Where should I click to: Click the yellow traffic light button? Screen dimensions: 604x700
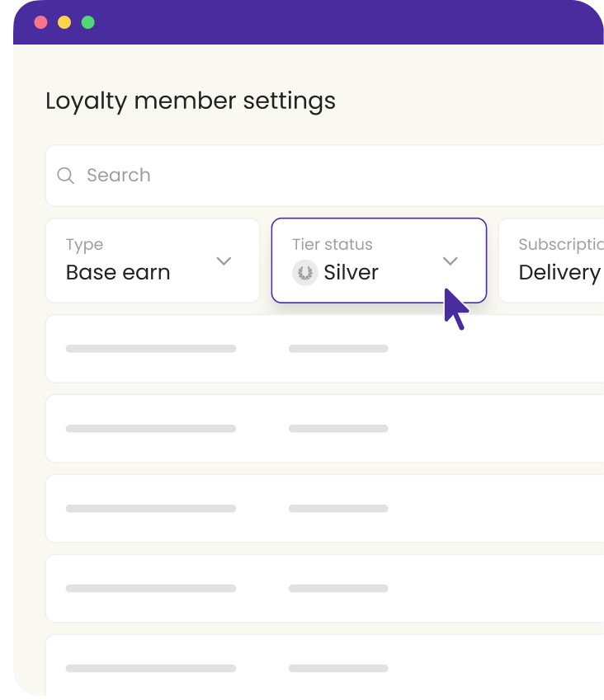64,23
